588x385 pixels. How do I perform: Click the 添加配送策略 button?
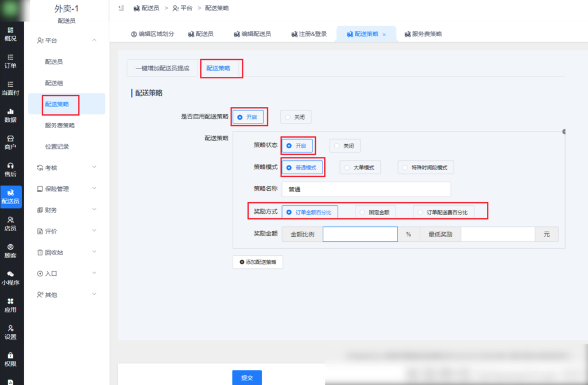(258, 261)
